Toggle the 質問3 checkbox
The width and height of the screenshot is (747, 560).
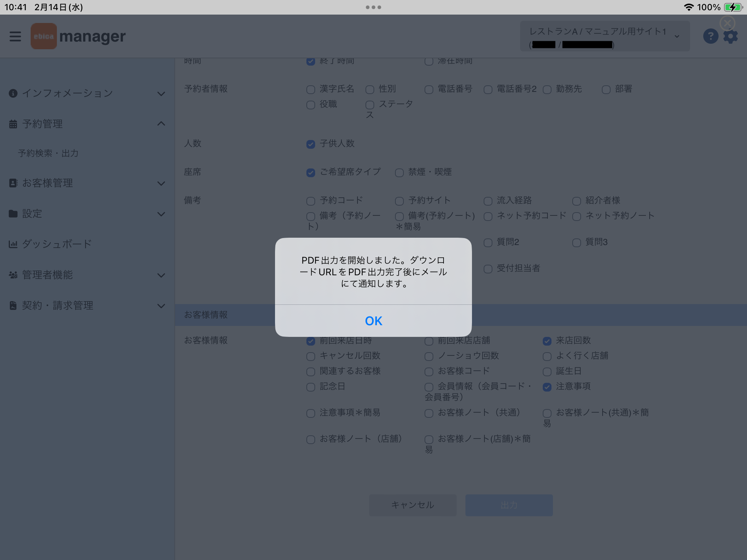point(577,243)
